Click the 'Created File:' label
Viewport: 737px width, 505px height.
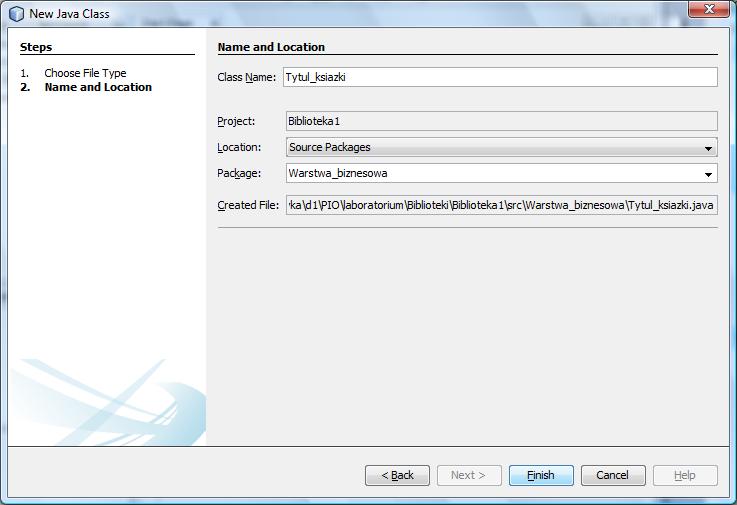[248, 205]
